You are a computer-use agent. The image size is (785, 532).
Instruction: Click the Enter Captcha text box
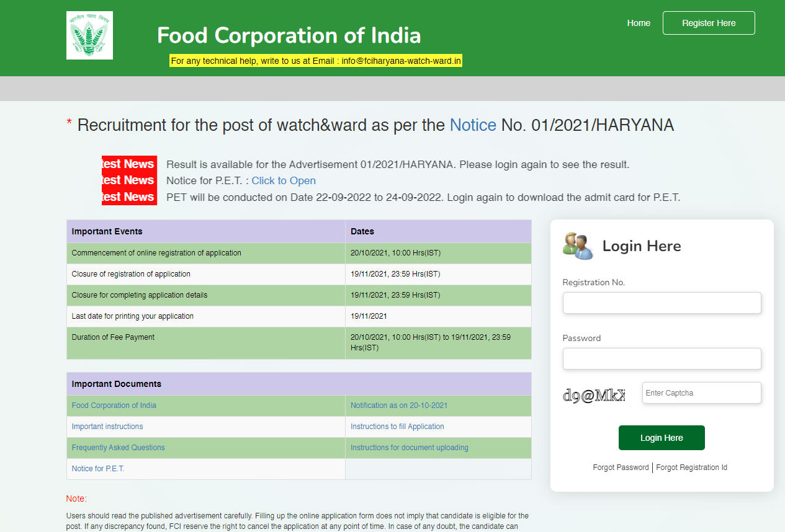tap(701, 393)
